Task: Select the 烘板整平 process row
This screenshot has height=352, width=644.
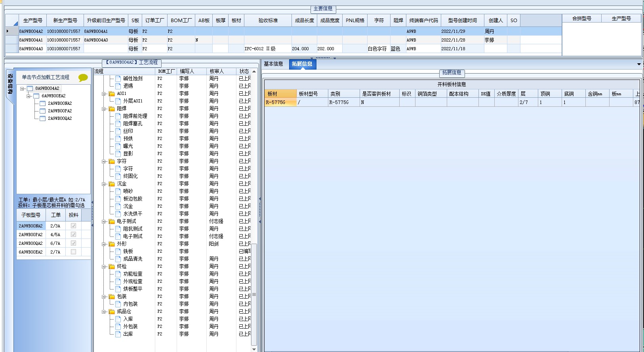Action: (x=173, y=289)
